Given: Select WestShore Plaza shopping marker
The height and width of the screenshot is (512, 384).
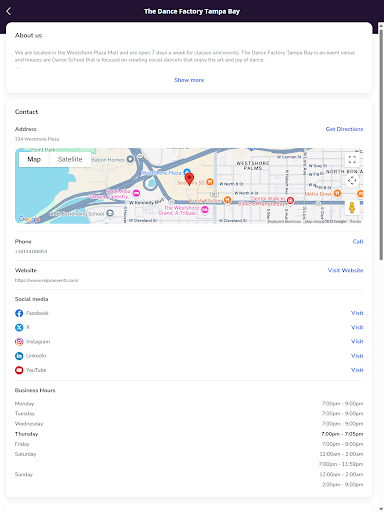Looking at the screenshot, I should pyautogui.click(x=187, y=172).
